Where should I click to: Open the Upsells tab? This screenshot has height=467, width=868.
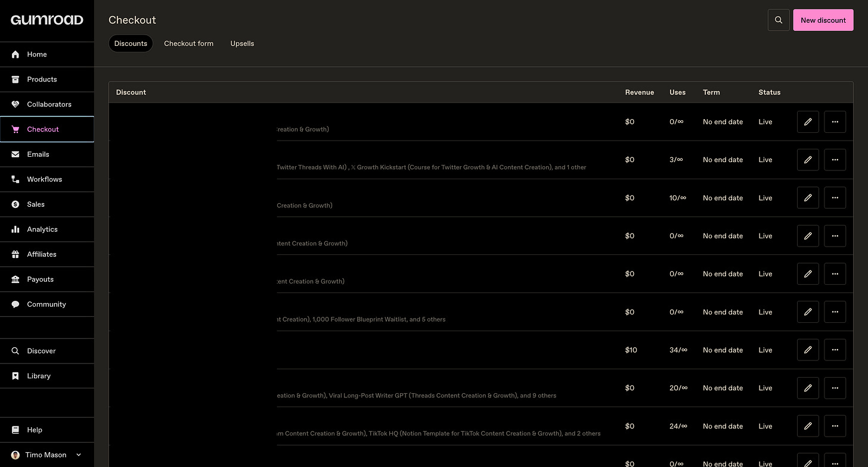(x=242, y=43)
